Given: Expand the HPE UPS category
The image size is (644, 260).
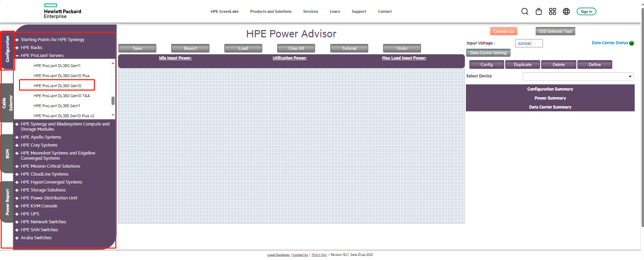Looking at the screenshot, I should tap(17, 214).
